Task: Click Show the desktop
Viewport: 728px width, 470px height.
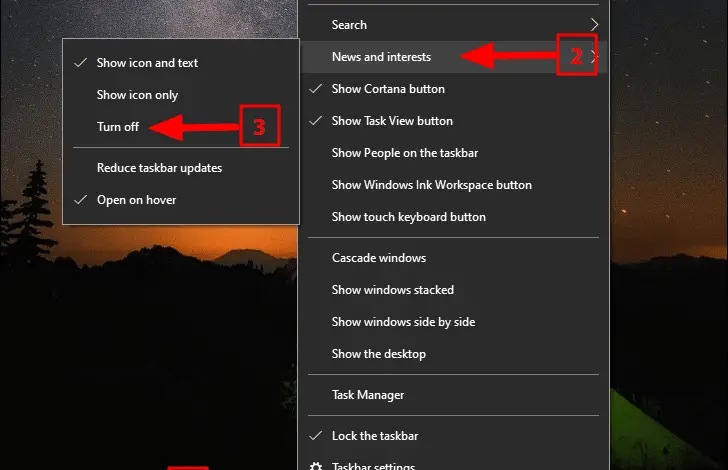Action: coord(379,354)
